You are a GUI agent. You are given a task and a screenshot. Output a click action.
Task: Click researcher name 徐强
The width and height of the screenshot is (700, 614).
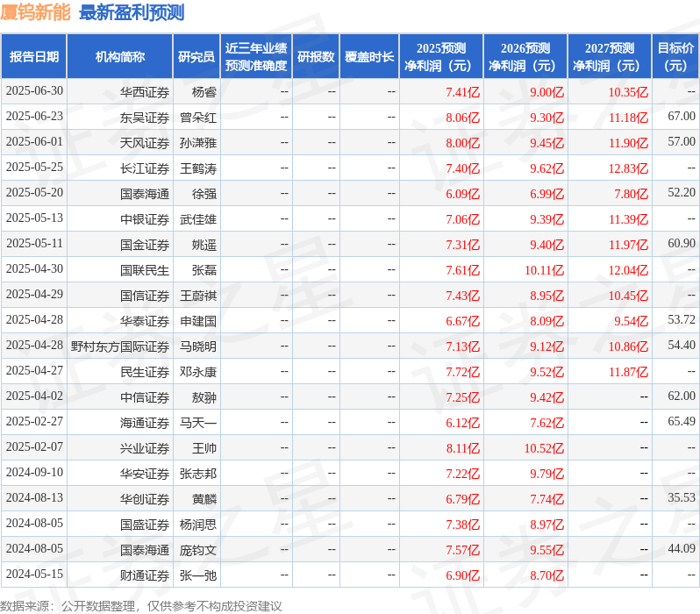204,194
